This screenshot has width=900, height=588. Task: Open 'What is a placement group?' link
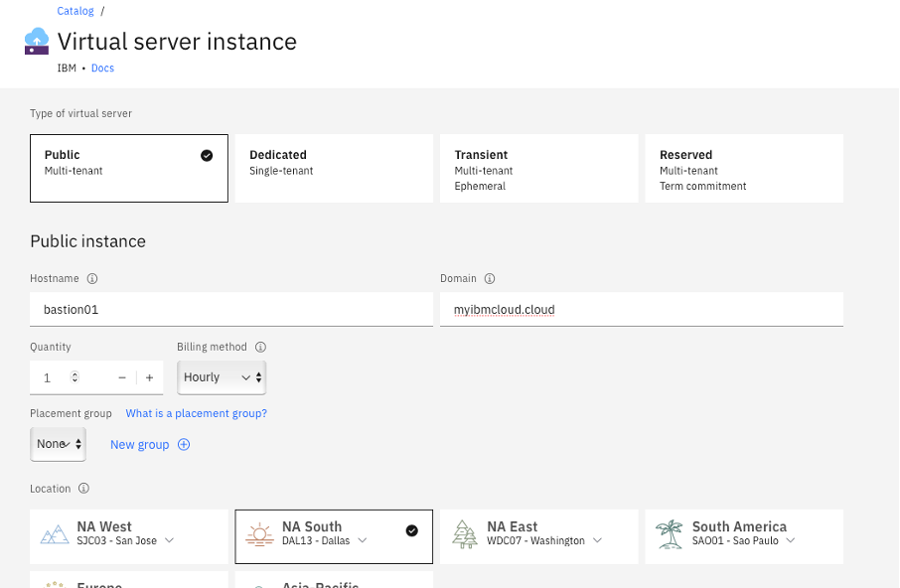pyautogui.click(x=197, y=413)
